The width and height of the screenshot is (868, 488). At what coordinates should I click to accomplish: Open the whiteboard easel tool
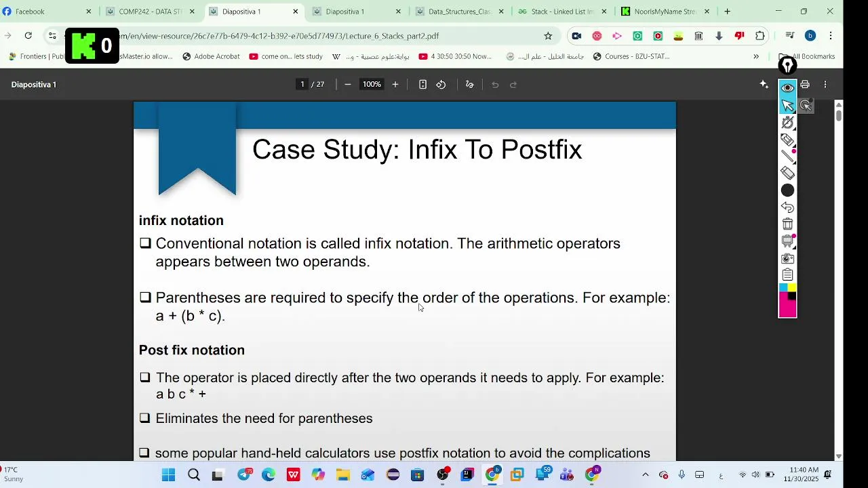787,241
